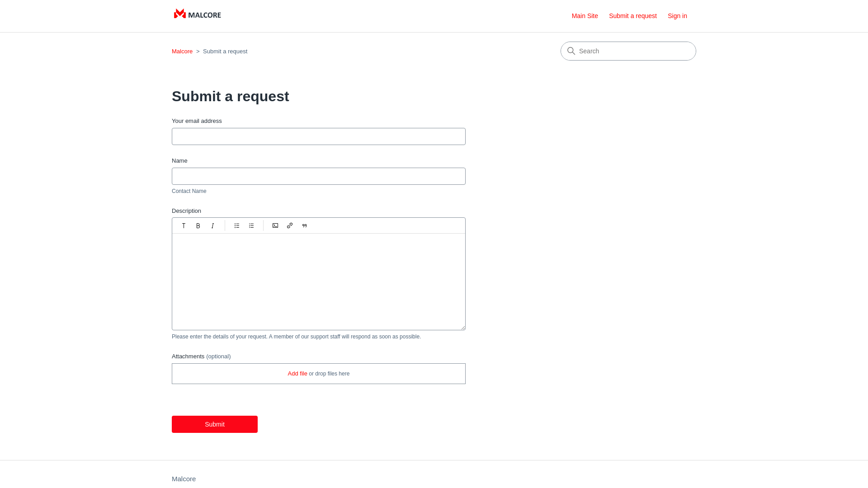This screenshot has width=868, height=488.
Task: Click the Name input field
Action: coord(318,176)
